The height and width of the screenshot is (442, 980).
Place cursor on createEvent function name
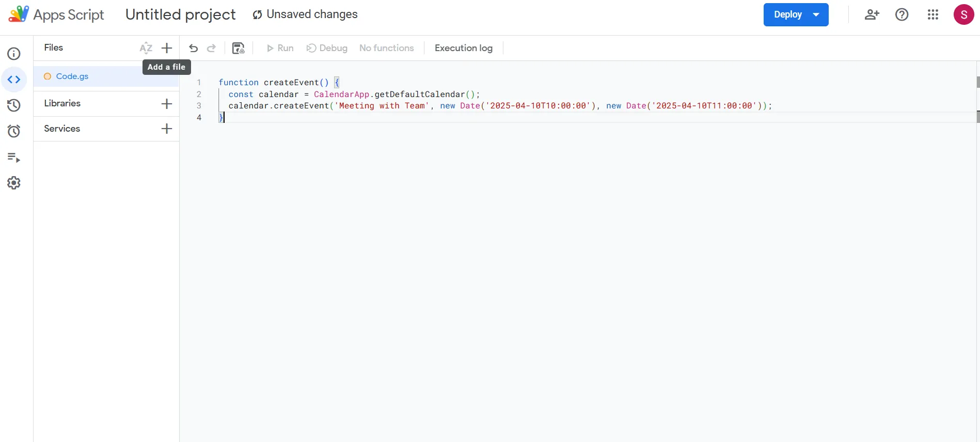[x=291, y=83]
